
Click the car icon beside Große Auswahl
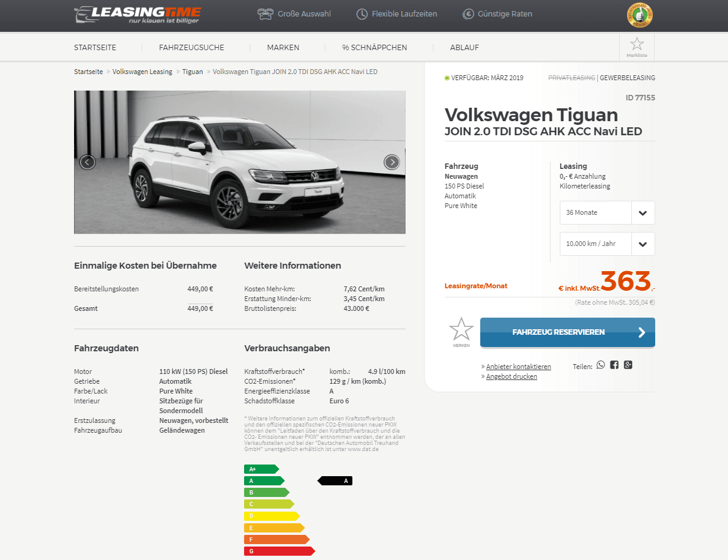(265, 14)
